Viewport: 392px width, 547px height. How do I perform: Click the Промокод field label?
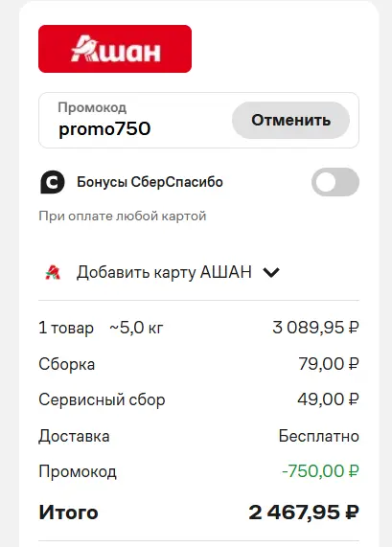click(92, 107)
